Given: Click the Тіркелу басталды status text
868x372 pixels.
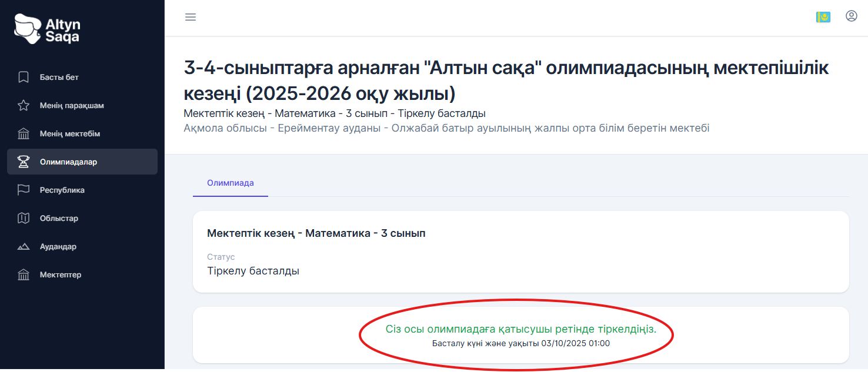Looking at the screenshot, I should (x=254, y=271).
